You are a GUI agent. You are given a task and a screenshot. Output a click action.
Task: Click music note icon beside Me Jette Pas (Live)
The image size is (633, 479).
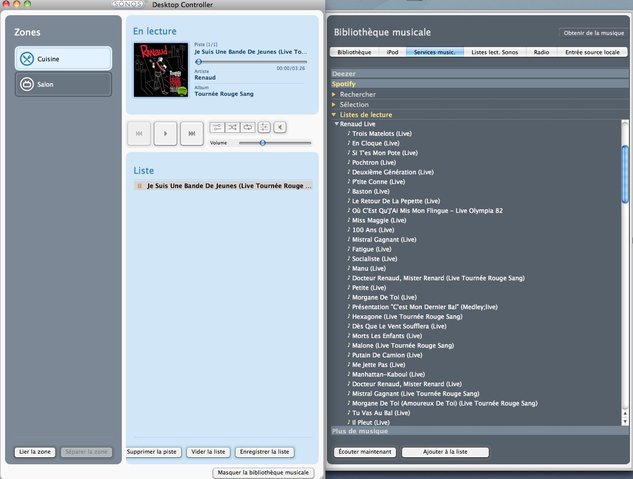[x=349, y=364]
